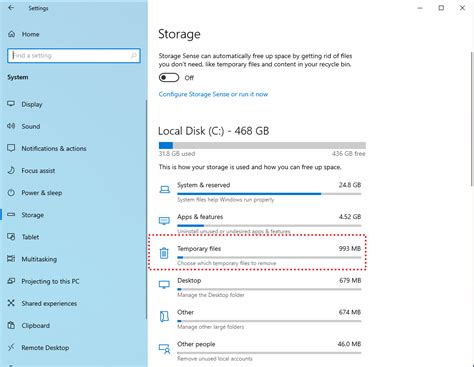The height and width of the screenshot is (367, 474).
Task: Select Focus assist in sidebar
Action: [74, 171]
